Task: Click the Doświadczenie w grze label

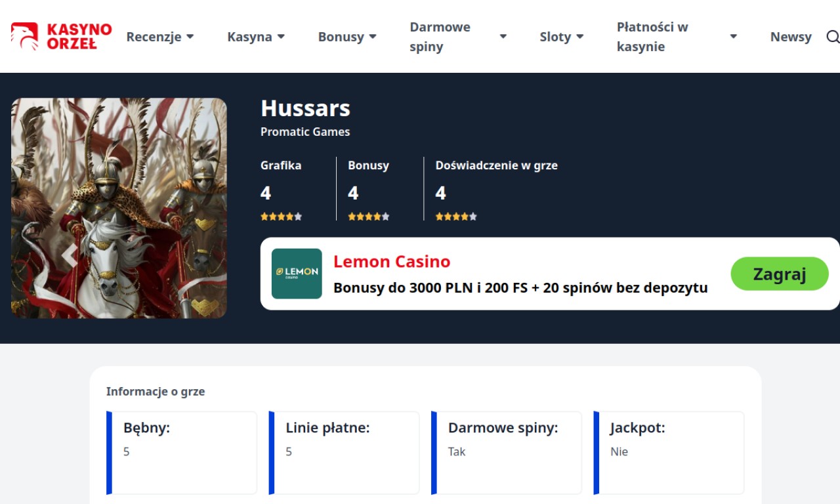Action: pos(497,165)
